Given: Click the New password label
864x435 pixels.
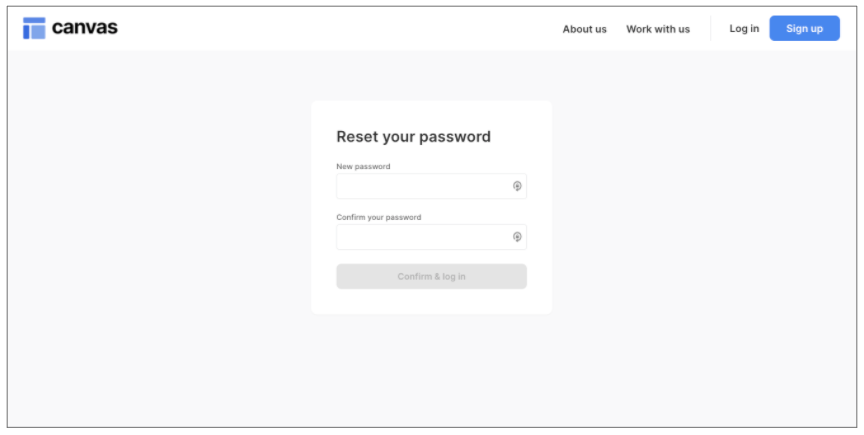Looking at the screenshot, I should [363, 167].
